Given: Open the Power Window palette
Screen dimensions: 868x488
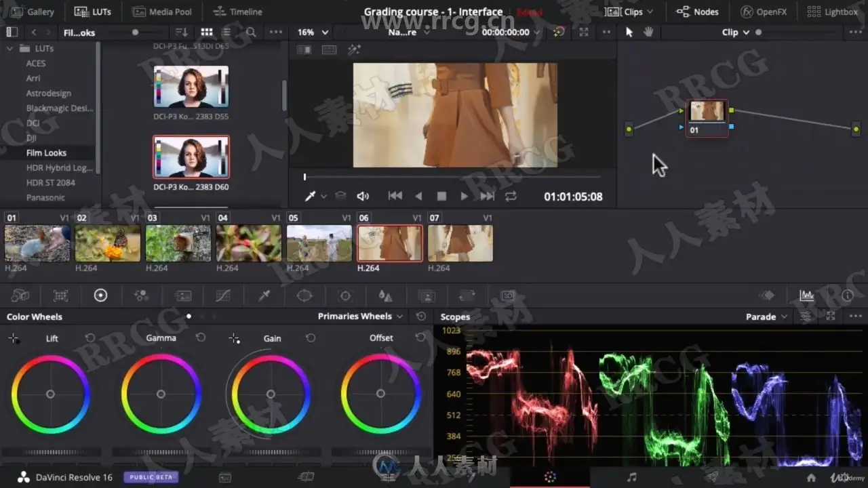Looking at the screenshot, I should coord(304,296).
